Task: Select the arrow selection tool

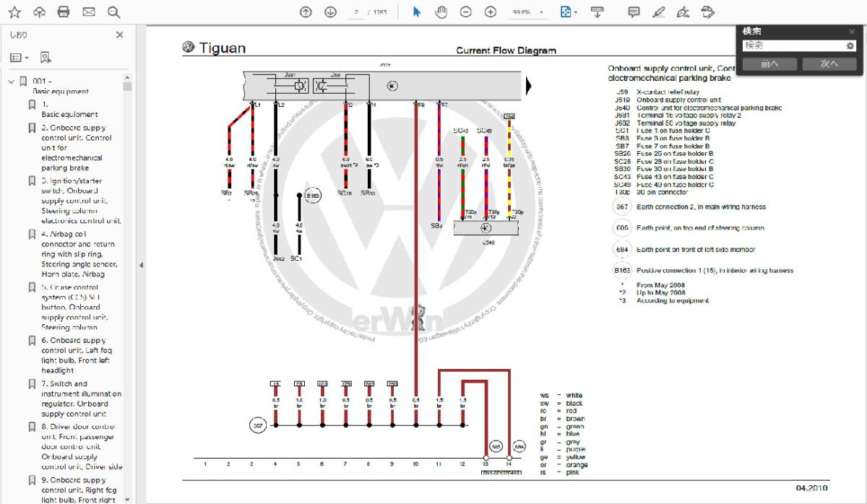Action: pos(416,12)
